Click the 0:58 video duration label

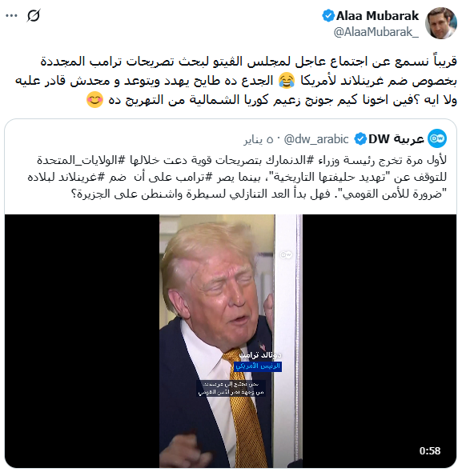click(x=430, y=451)
